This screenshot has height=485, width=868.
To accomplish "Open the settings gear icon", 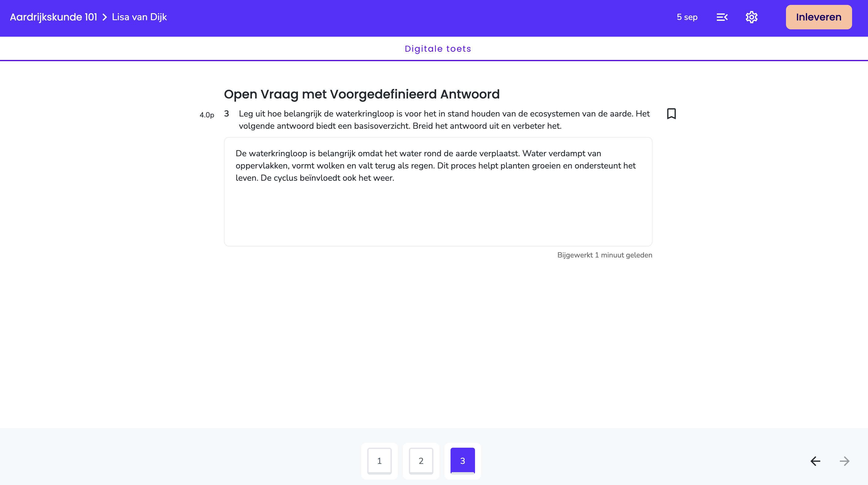I will click(751, 17).
